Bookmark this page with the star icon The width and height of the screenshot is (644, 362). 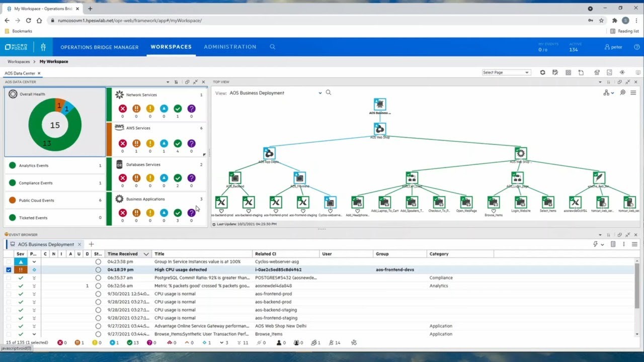(x=601, y=21)
